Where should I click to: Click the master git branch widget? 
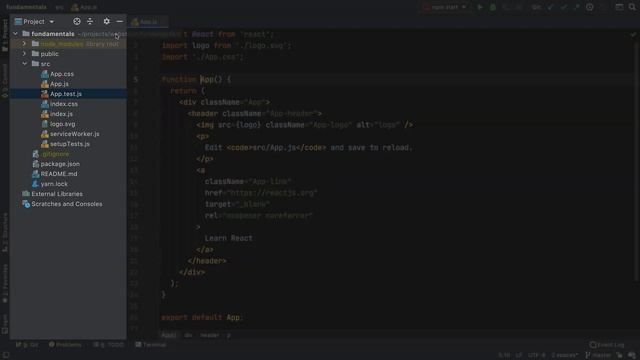(x=599, y=356)
